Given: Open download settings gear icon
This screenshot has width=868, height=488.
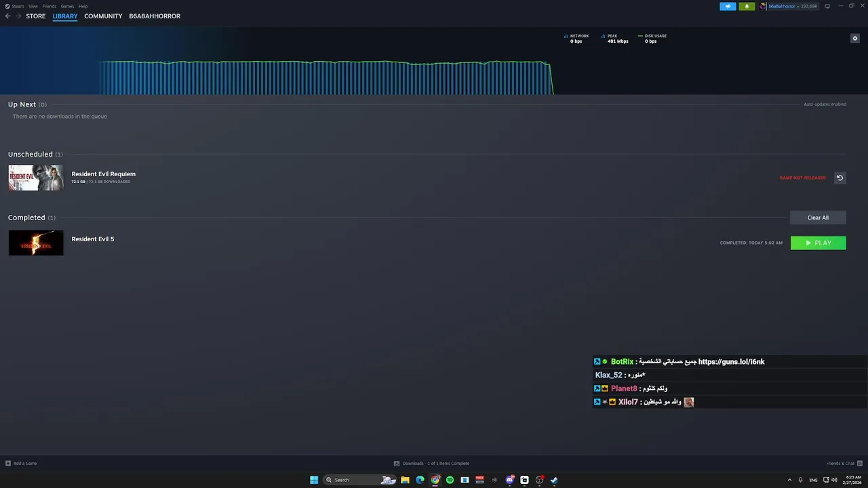Looking at the screenshot, I should click(854, 39).
